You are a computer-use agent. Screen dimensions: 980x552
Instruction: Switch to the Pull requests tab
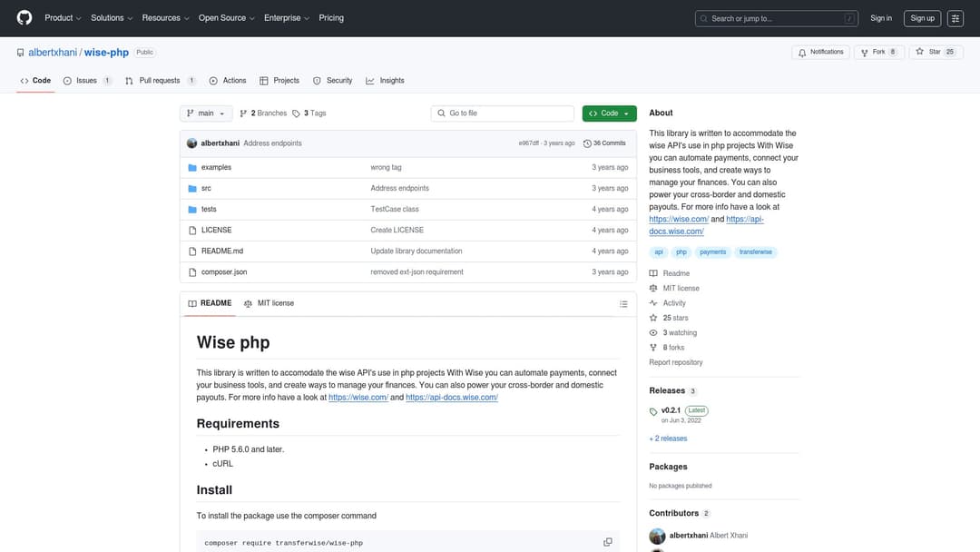[160, 81]
